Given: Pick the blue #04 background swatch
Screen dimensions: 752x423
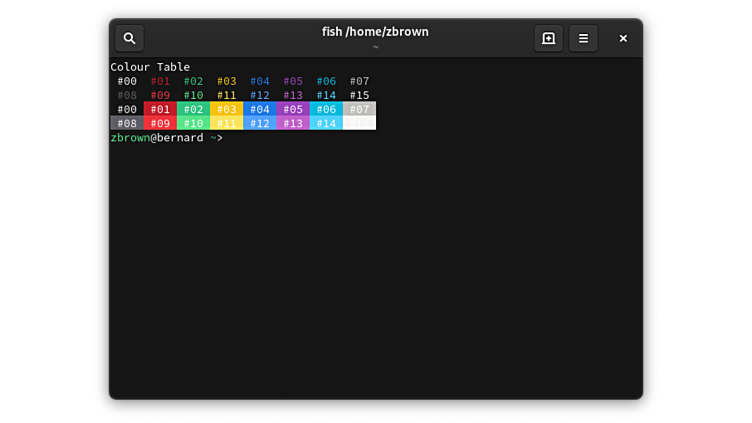Looking at the screenshot, I should 259,109.
